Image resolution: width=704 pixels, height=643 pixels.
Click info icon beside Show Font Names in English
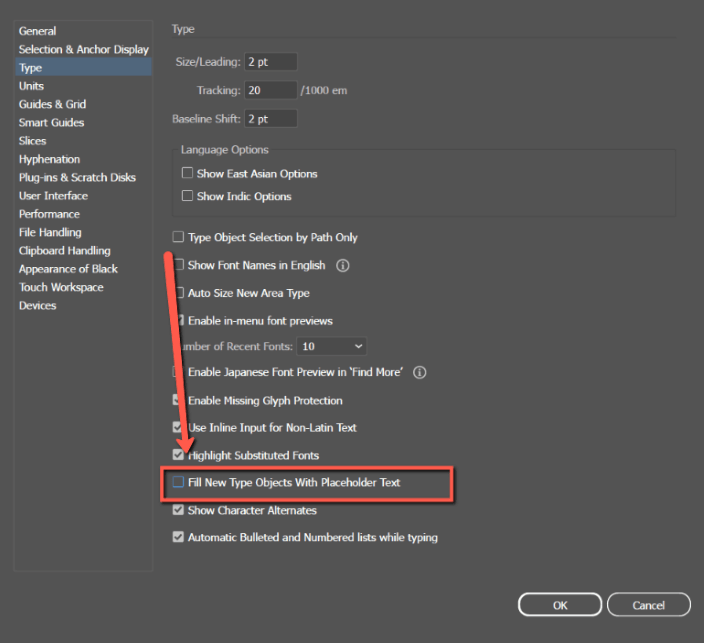[343, 266]
